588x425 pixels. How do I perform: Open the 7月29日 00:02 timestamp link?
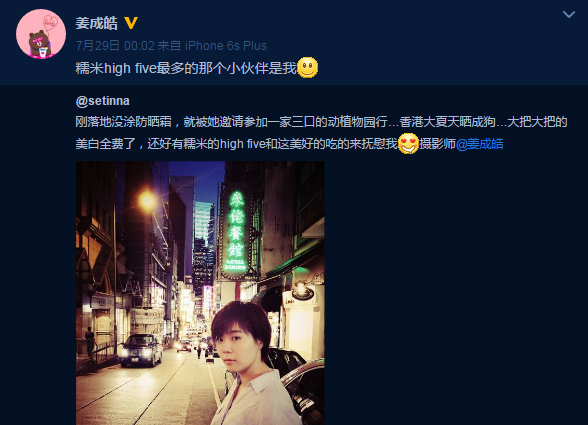115,46
